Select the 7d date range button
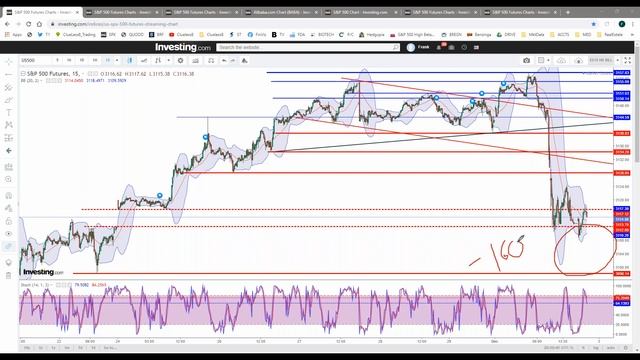 pyautogui.click(x=80, y=348)
